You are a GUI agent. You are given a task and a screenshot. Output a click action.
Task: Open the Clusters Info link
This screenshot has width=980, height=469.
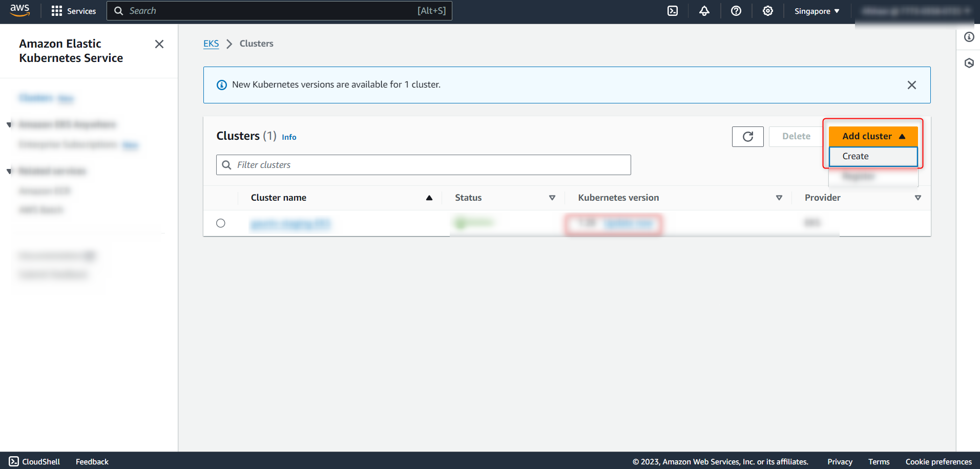point(288,137)
